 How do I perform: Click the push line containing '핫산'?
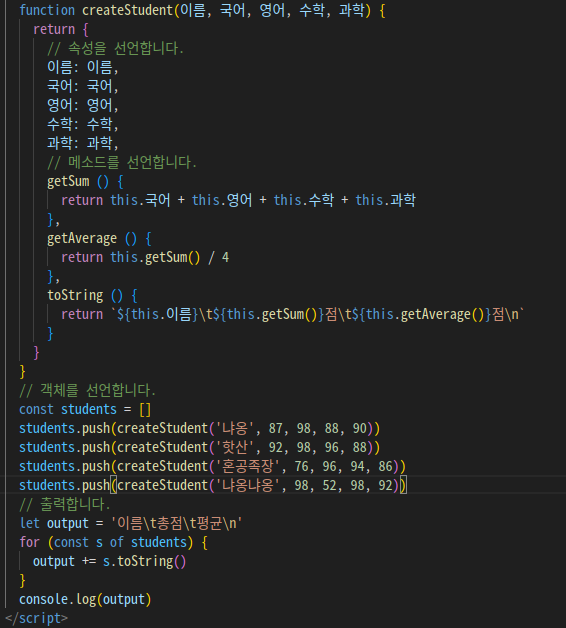199,447
